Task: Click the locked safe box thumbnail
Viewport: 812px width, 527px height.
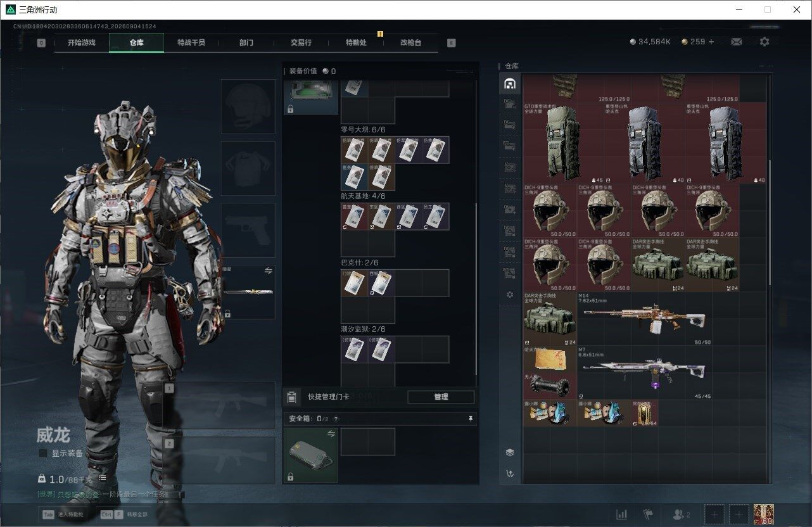Action: click(310, 455)
